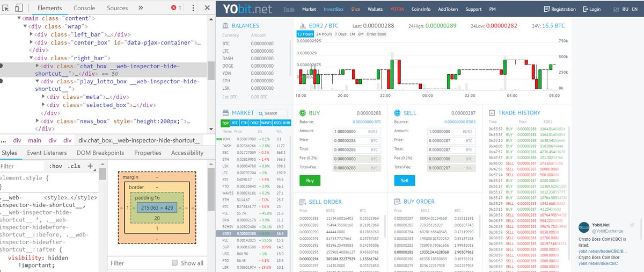
Task: Click the Registration form icon
Action: tap(547, 9)
